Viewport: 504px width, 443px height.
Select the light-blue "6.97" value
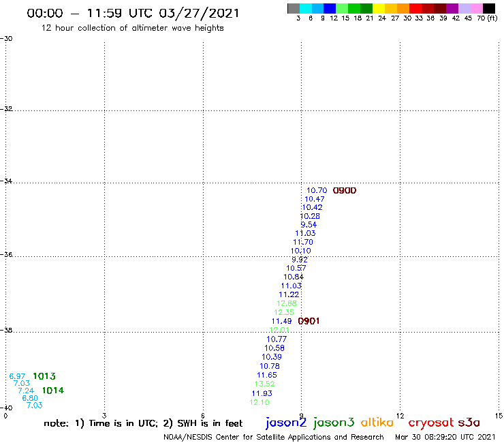(17, 376)
